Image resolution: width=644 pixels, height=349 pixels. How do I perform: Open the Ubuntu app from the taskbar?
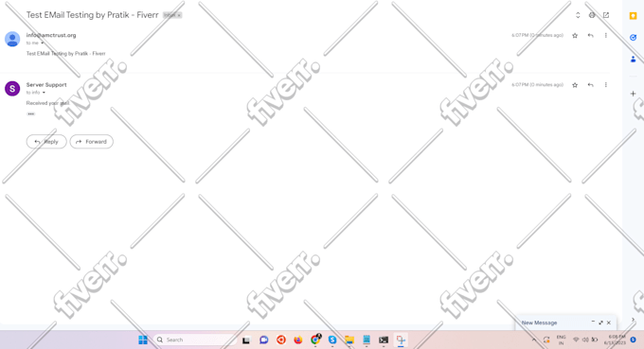tap(281, 340)
